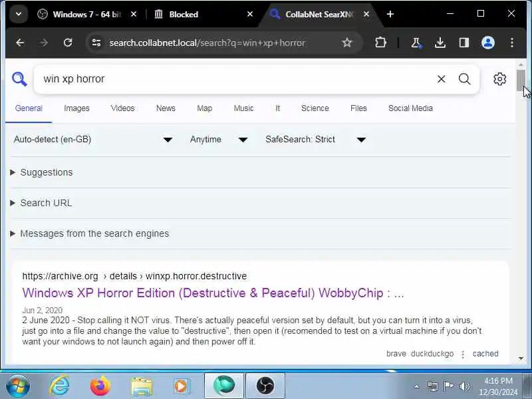532x399 pixels.
Task: Click the SearXNG magnifier logo
Action: click(19, 79)
